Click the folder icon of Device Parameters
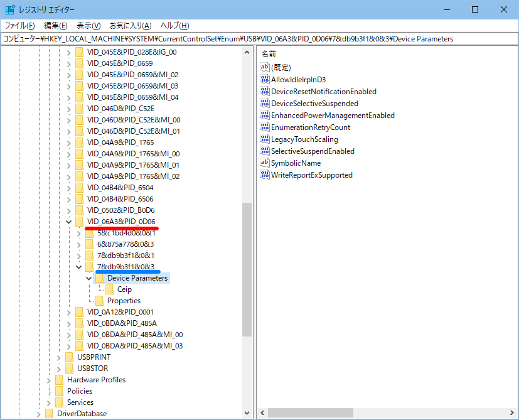519x420 pixels. point(99,278)
